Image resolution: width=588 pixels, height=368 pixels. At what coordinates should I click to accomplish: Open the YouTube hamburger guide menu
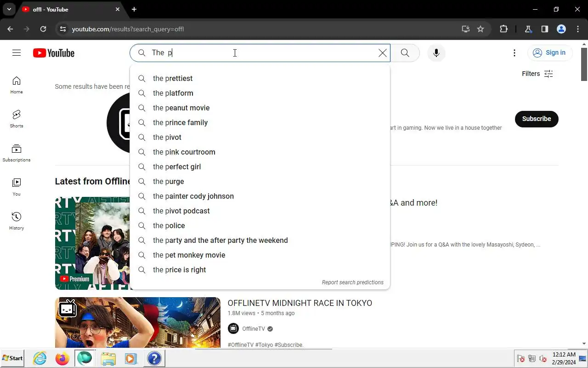[17, 53]
